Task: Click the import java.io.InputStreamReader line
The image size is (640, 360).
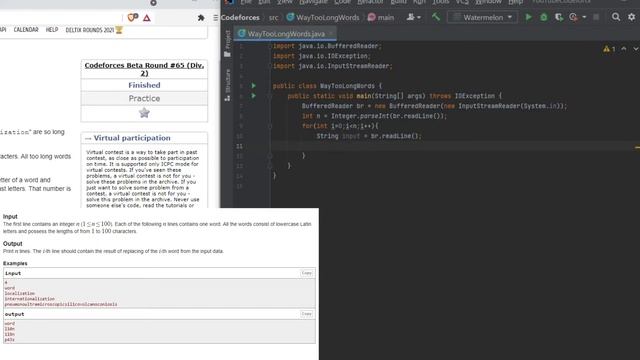Action: point(333,66)
